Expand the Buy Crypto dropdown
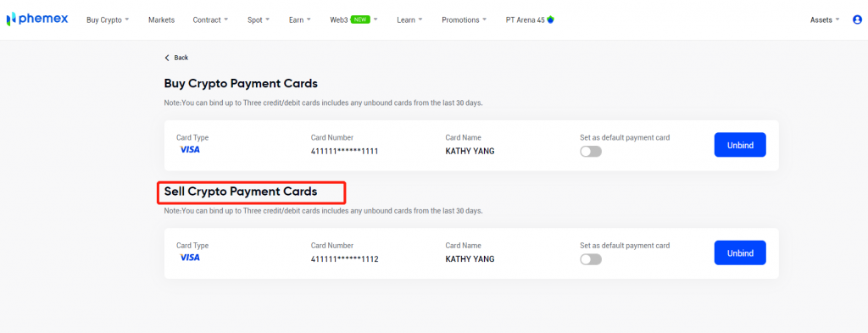 coord(108,20)
